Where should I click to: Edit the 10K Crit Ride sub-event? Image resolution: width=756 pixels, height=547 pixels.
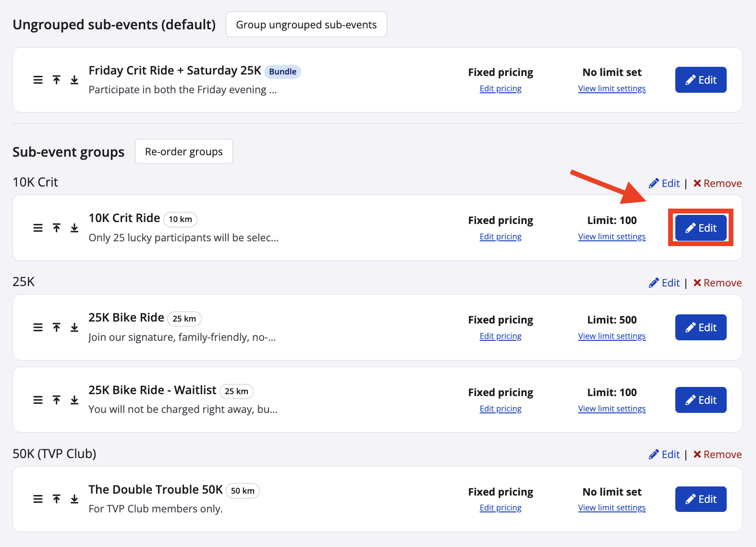click(x=700, y=228)
